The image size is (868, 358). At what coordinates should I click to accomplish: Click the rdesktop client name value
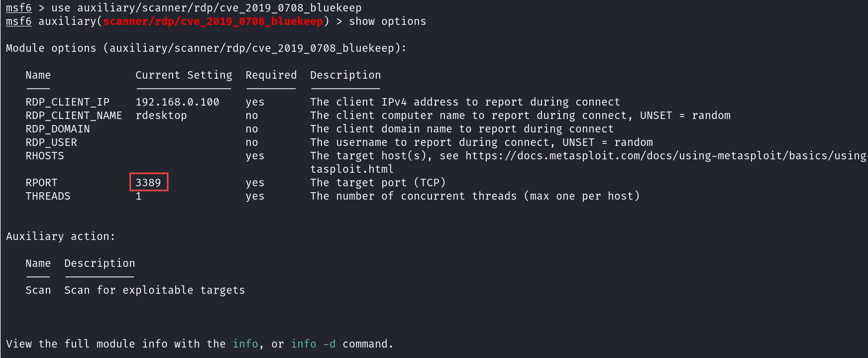(161, 116)
